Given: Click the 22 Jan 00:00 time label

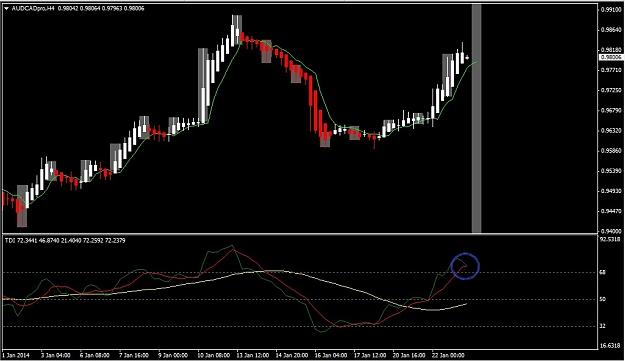Looking at the screenshot, I should point(448,355).
